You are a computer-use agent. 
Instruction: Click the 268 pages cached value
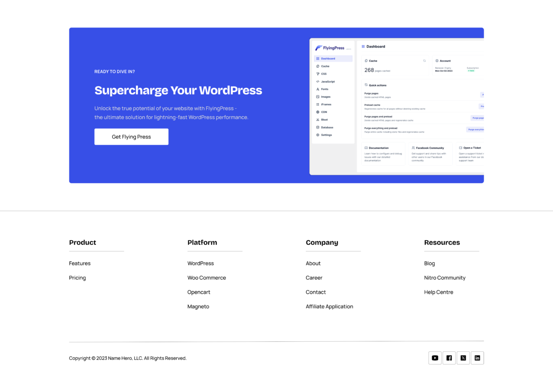click(377, 70)
